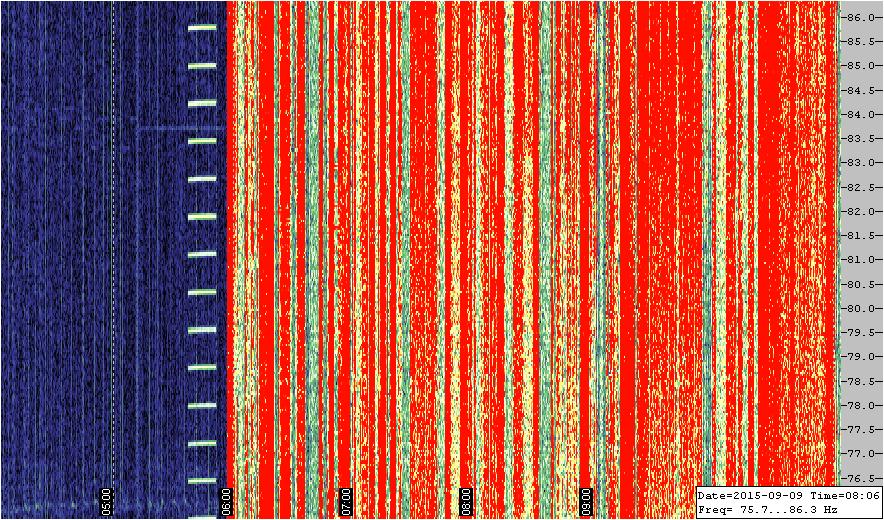Click the 77.0 frequency axis label

coord(858,453)
